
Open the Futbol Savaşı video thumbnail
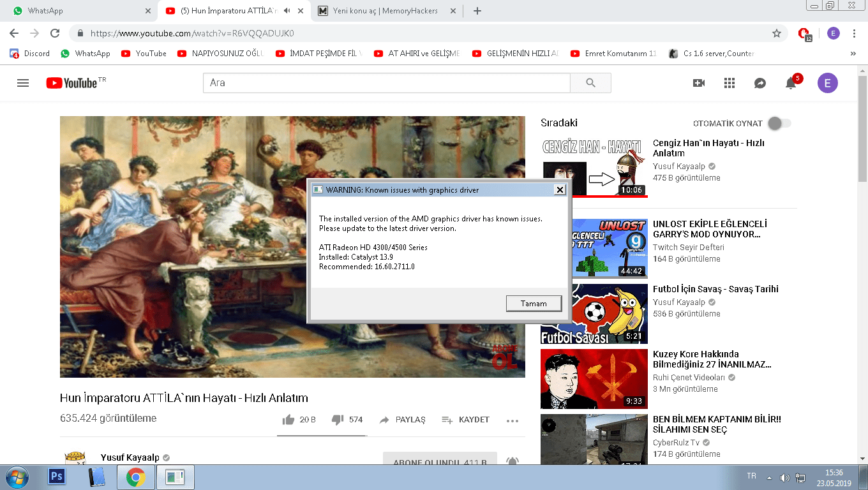594,314
